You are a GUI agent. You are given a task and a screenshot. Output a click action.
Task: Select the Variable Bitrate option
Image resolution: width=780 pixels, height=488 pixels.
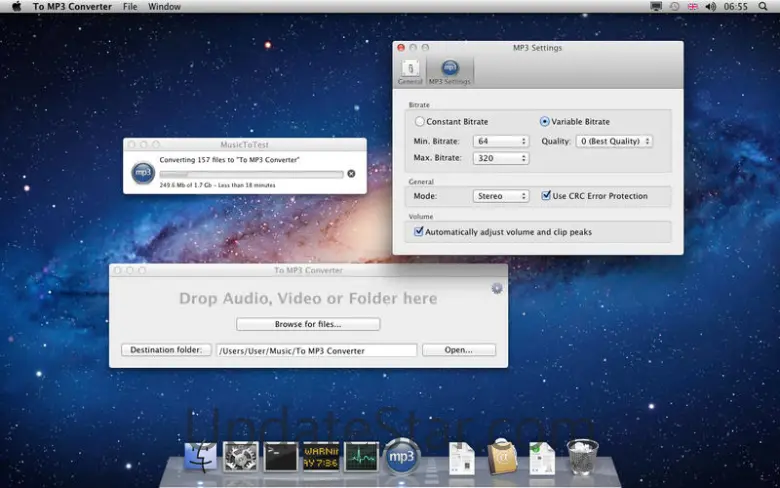tap(545, 122)
